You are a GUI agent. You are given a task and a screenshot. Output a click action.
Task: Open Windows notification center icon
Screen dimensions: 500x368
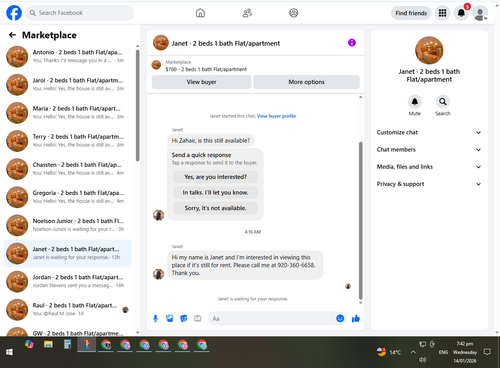pos(487,352)
